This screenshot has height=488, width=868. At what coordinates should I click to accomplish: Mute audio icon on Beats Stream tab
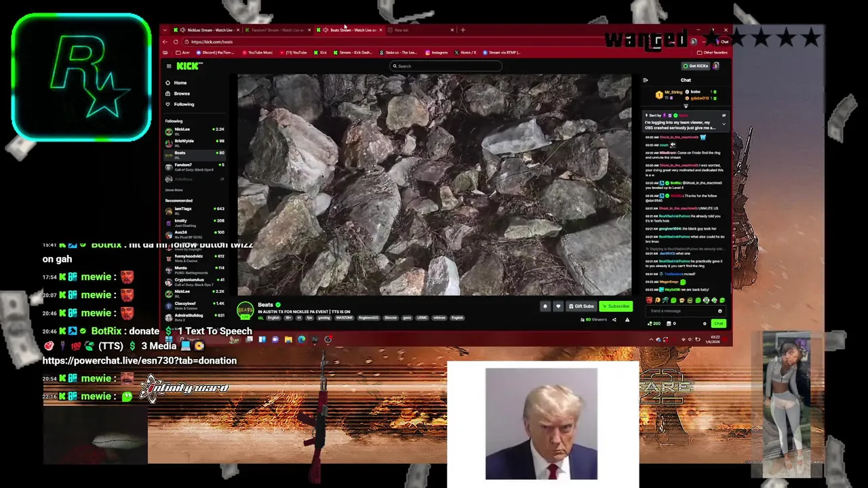(325, 30)
